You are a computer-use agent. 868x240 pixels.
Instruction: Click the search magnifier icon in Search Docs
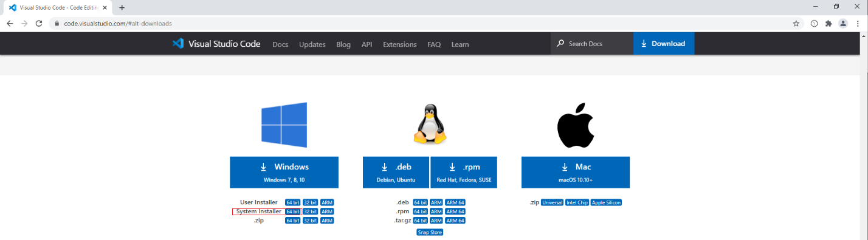click(x=560, y=44)
